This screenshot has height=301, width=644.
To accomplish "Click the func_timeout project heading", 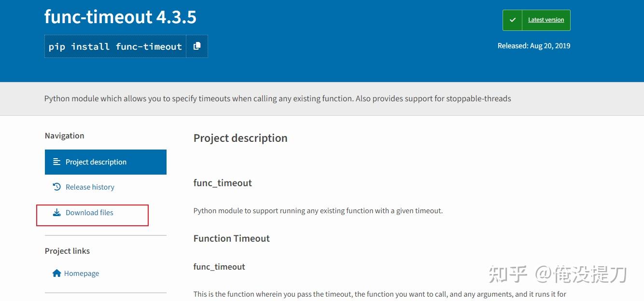I will 223,183.
